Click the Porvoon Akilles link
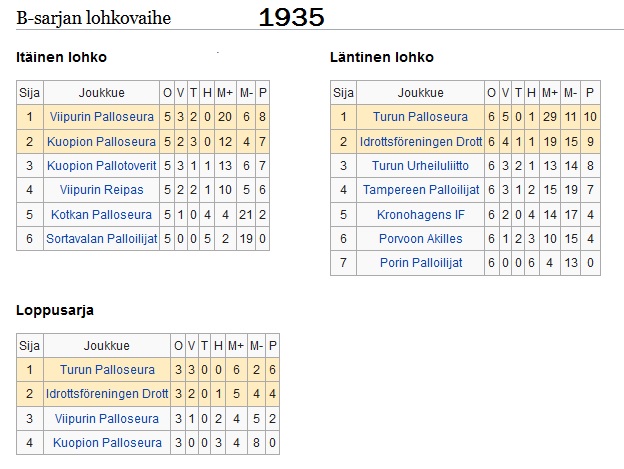The height and width of the screenshot is (469, 624). [420, 238]
